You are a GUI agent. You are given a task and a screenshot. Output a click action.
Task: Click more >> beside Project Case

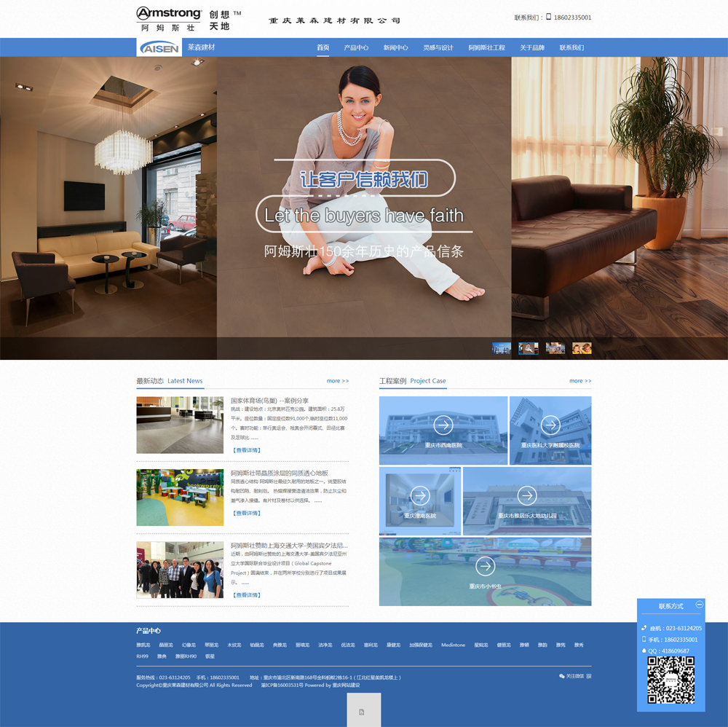point(580,381)
